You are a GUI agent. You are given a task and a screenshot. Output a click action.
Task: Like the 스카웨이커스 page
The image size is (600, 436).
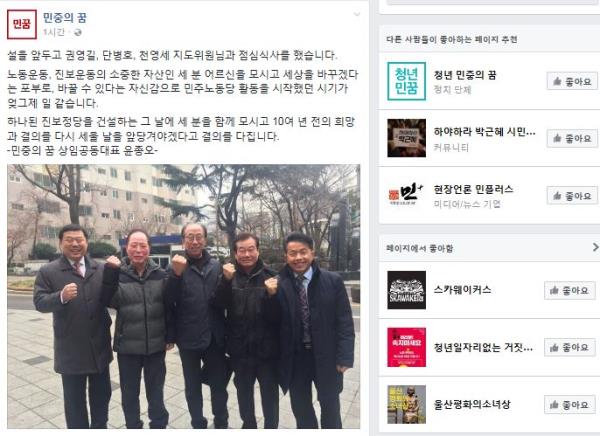point(570,291)
